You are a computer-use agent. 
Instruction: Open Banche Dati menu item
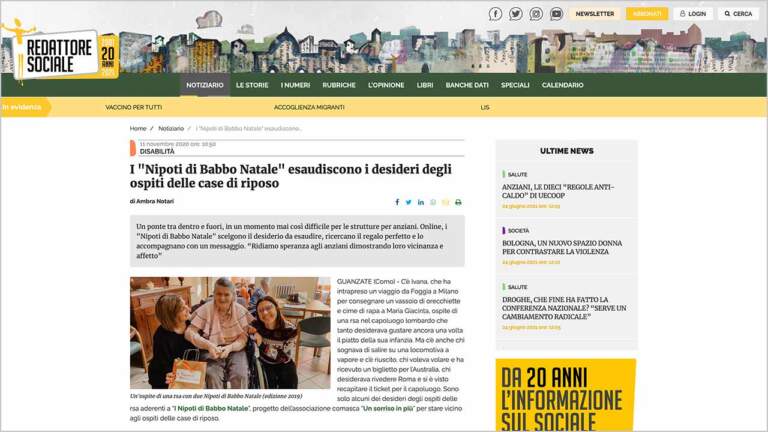pyautogui.click(x=467, y=85)
